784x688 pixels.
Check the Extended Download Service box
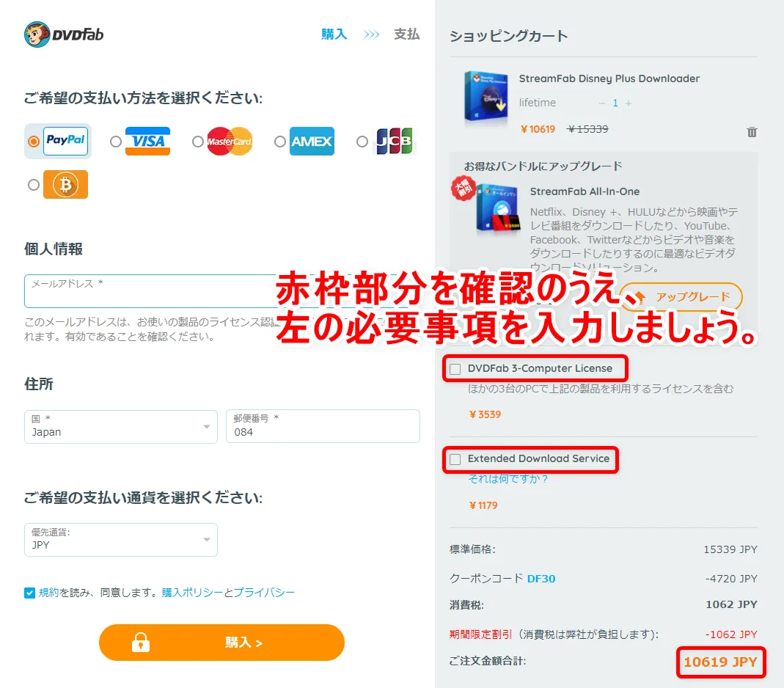455,459
